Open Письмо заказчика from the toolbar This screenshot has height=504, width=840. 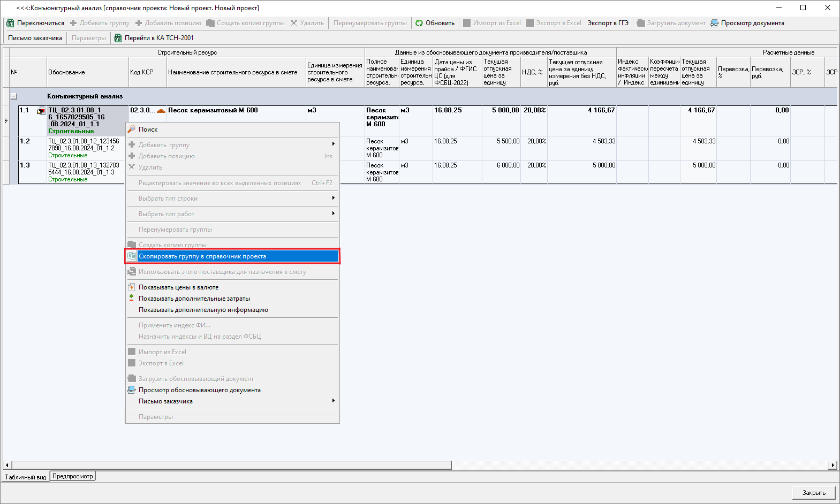[x=35, y=38]
